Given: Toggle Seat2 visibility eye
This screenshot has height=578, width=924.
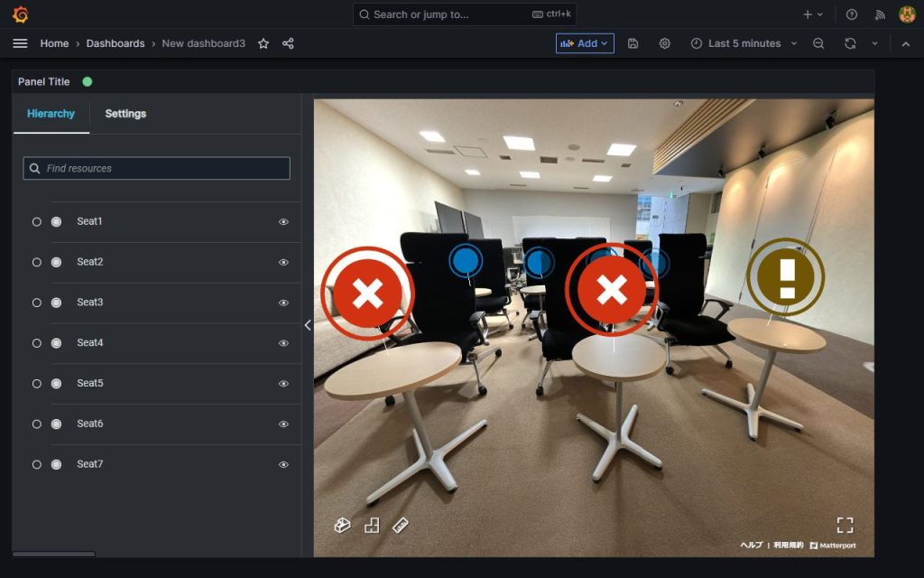Looking at the screenshot, I should point(283,263).
